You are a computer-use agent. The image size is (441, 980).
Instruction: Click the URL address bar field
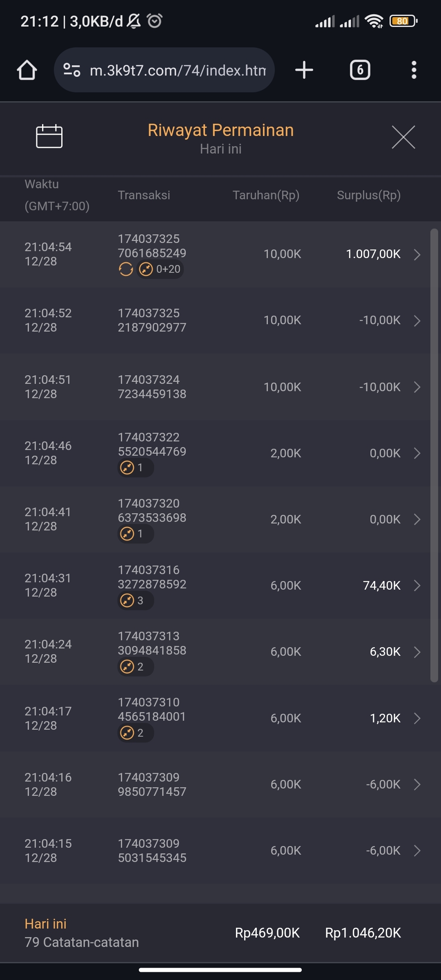[x=178, y=70]
